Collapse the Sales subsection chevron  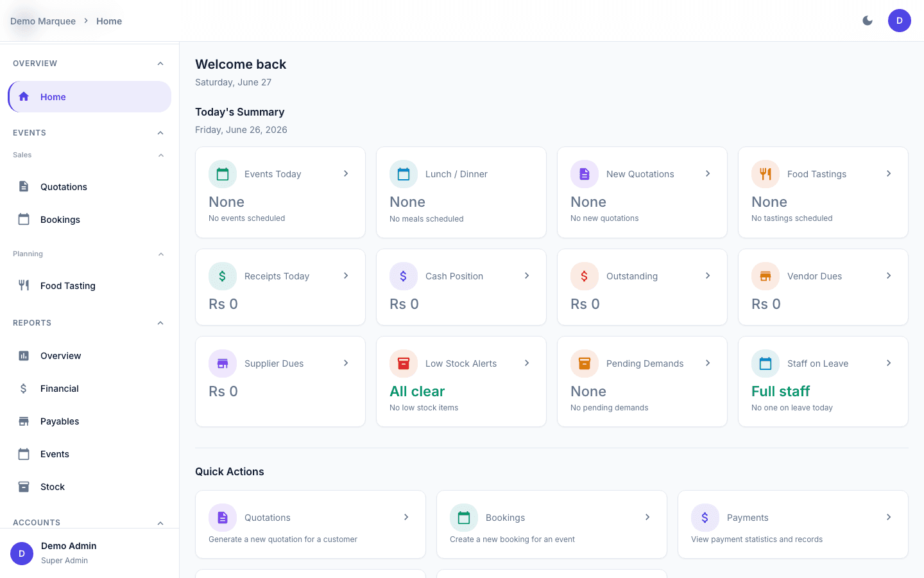[161, 155]
